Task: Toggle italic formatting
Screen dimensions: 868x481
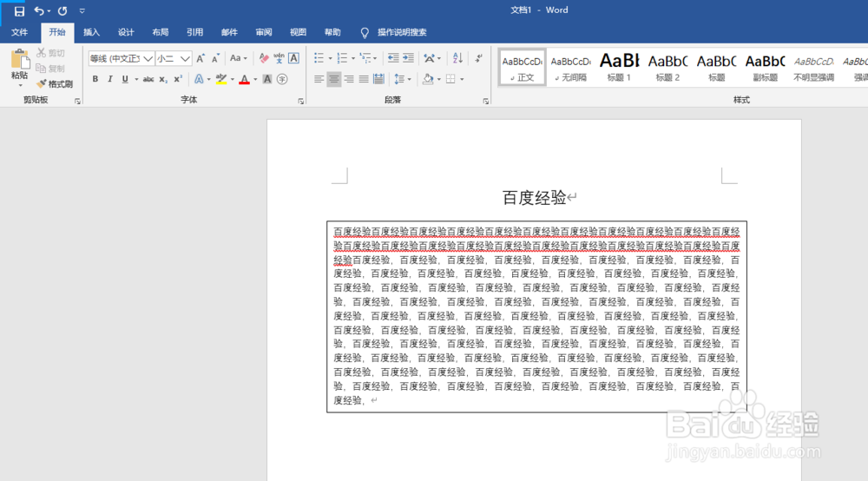Action: pos(110,79)
